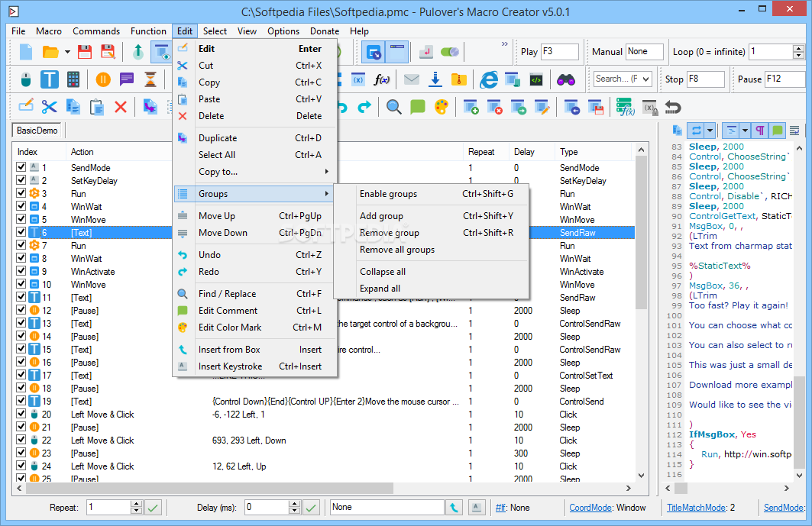Click the black return-arrow icon in bottom toolbar
The height and width of the screenshot is (526, 812).
click(673, 107)
